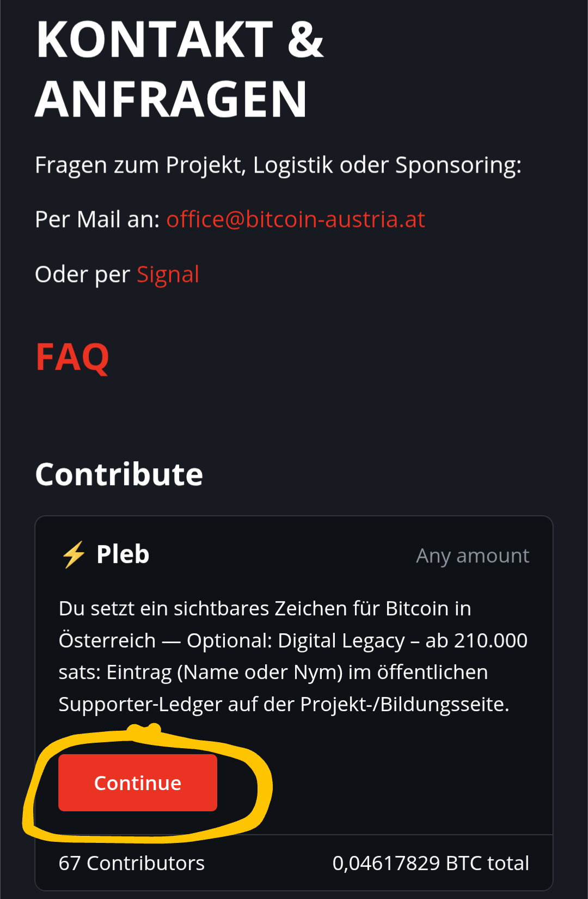588x899 pixels.
Task: Click the "Oder per" text
Action: (x=83, y=274)
